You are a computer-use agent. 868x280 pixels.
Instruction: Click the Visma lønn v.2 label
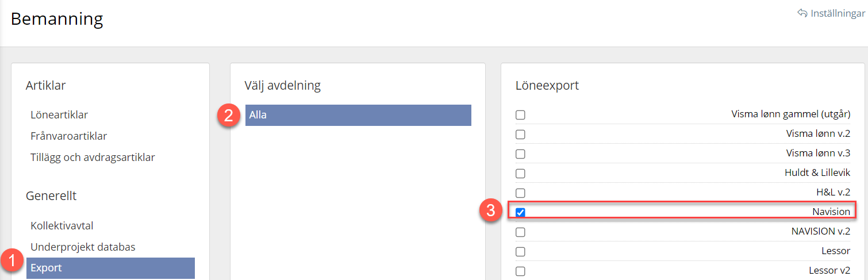pos(818,134)
